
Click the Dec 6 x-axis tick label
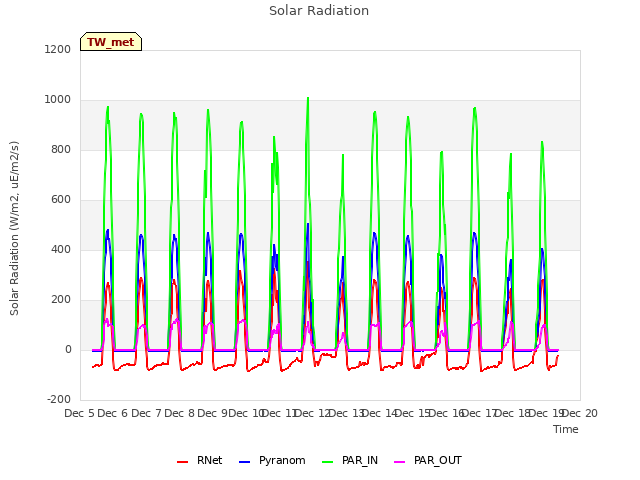coord(113,413)
